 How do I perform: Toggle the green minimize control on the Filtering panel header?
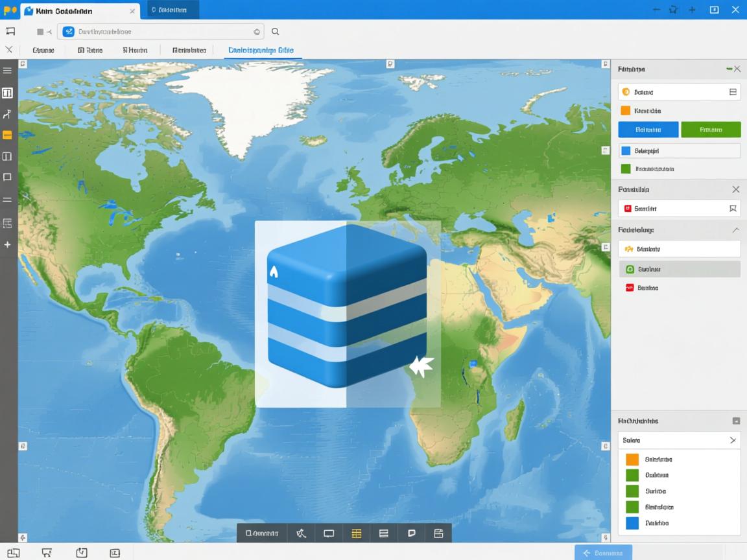[x=729, y=67]
